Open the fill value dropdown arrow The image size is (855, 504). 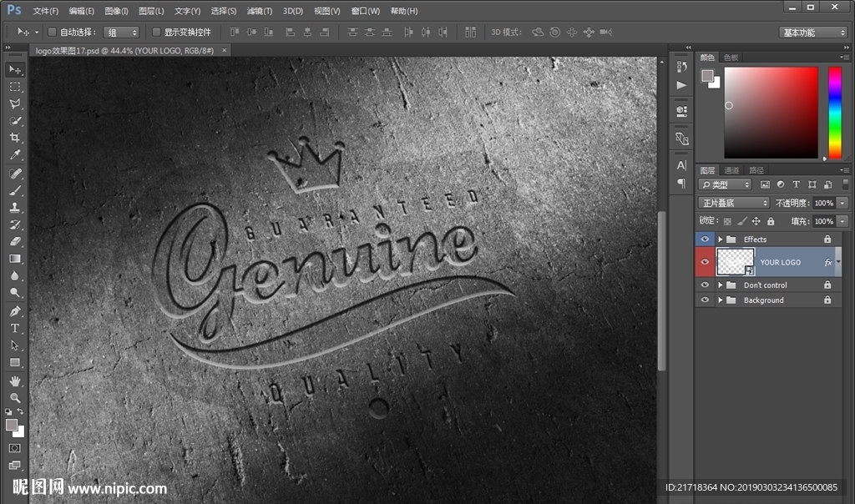(843, 221)
